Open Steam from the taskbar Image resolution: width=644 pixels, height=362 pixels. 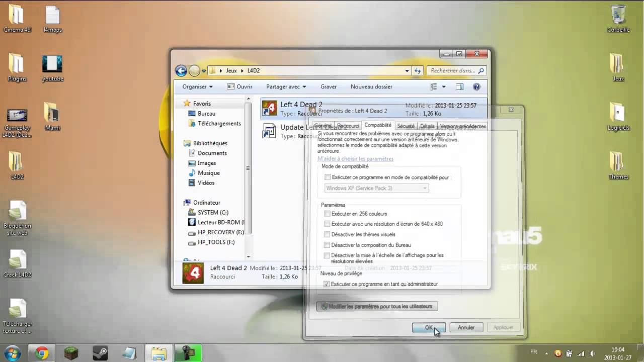(100, 353)
